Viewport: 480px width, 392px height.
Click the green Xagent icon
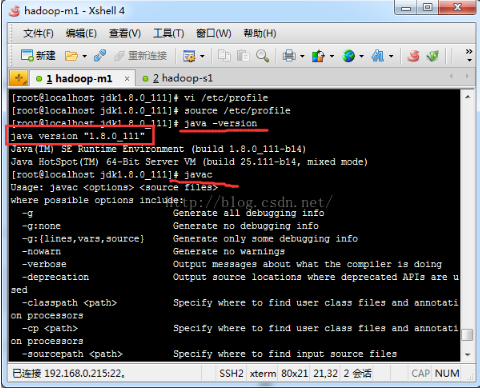[433, 56]
